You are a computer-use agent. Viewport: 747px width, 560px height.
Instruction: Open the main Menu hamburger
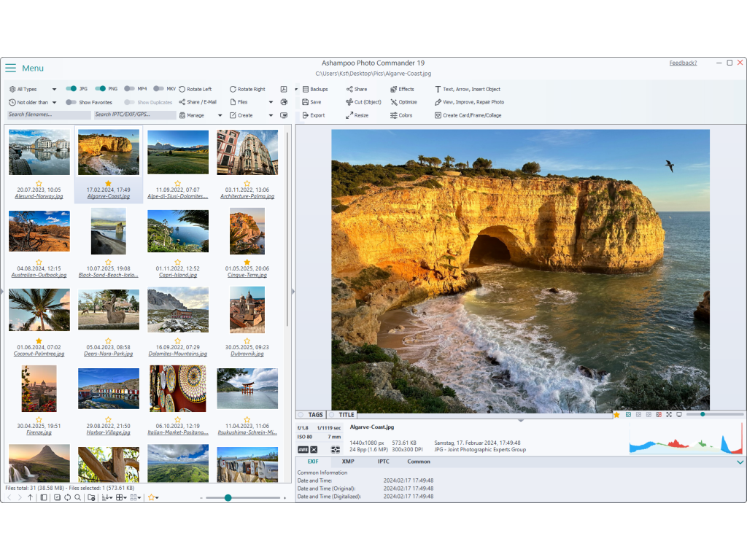click(11, 68)
